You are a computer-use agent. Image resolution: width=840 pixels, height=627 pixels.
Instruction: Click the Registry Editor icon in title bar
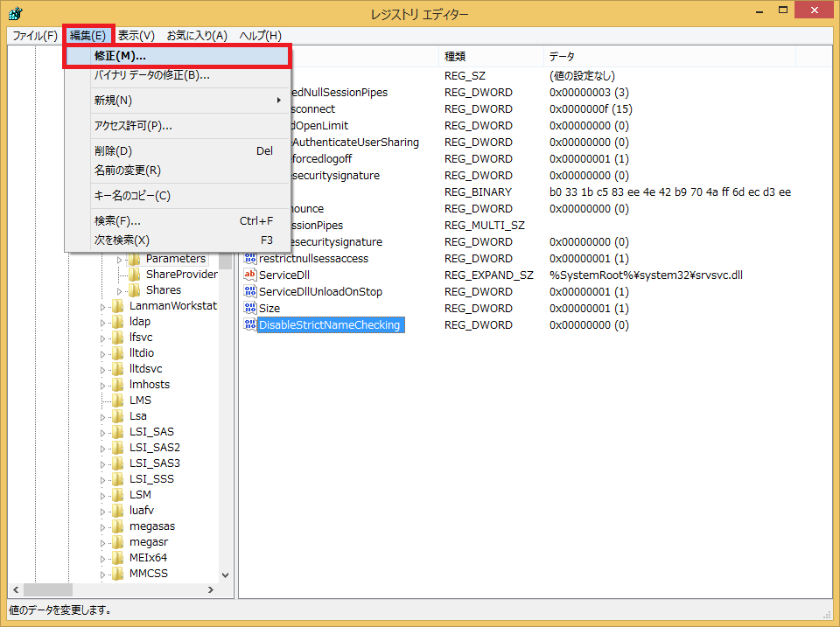pyautogui.click(x=15, y=14)
